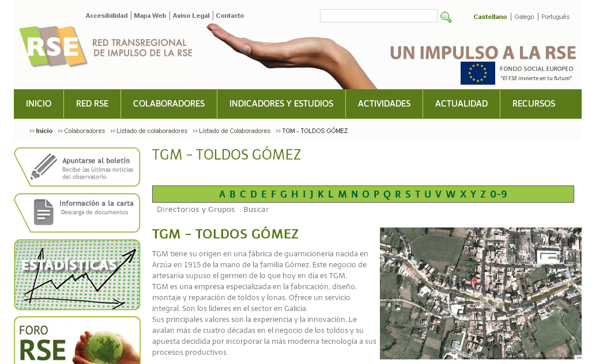Switch language to Português
The width and height of the screenshot is (603, 364).
click(x=555, y=17)
